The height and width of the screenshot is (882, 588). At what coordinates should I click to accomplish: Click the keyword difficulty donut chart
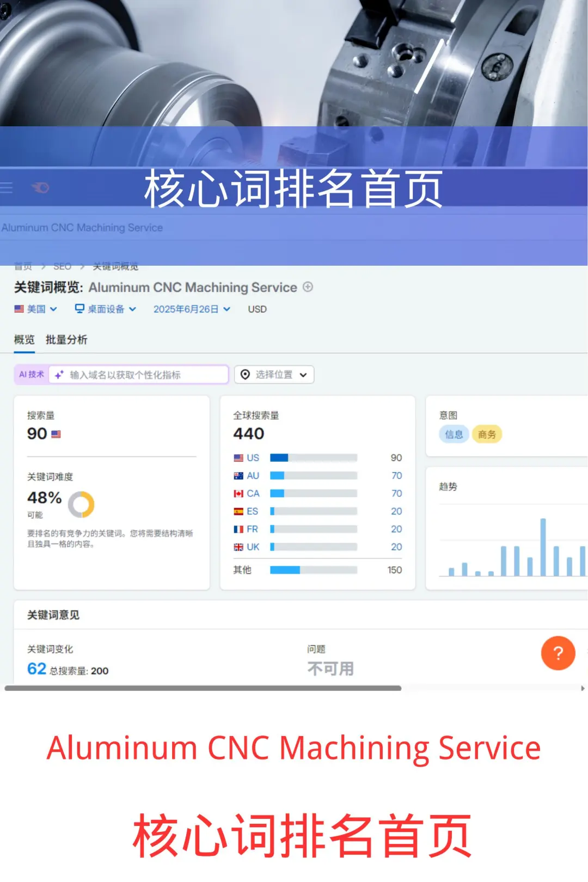click(81, 505)
